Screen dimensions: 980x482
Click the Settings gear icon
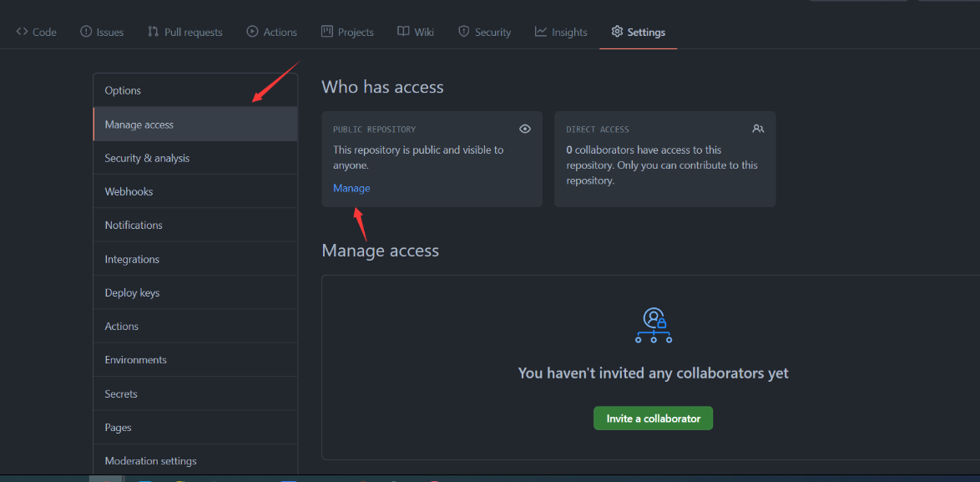[617, 31]
